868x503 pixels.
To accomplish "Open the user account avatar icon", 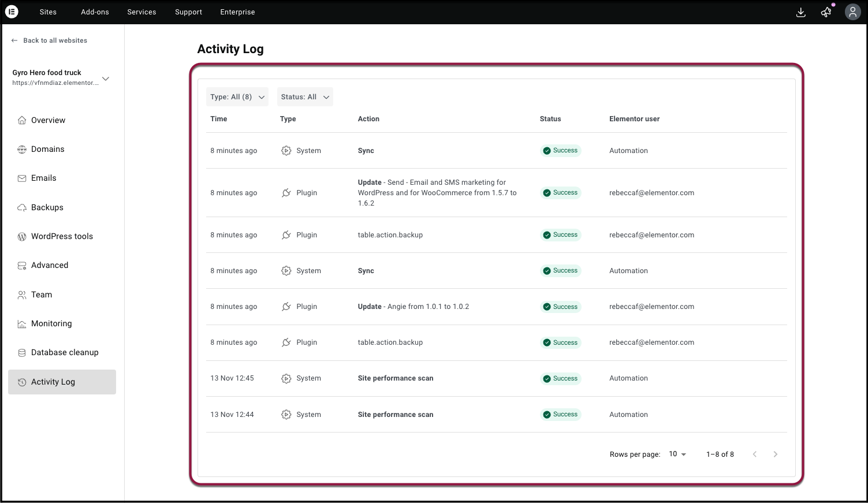I will (852, 12).
